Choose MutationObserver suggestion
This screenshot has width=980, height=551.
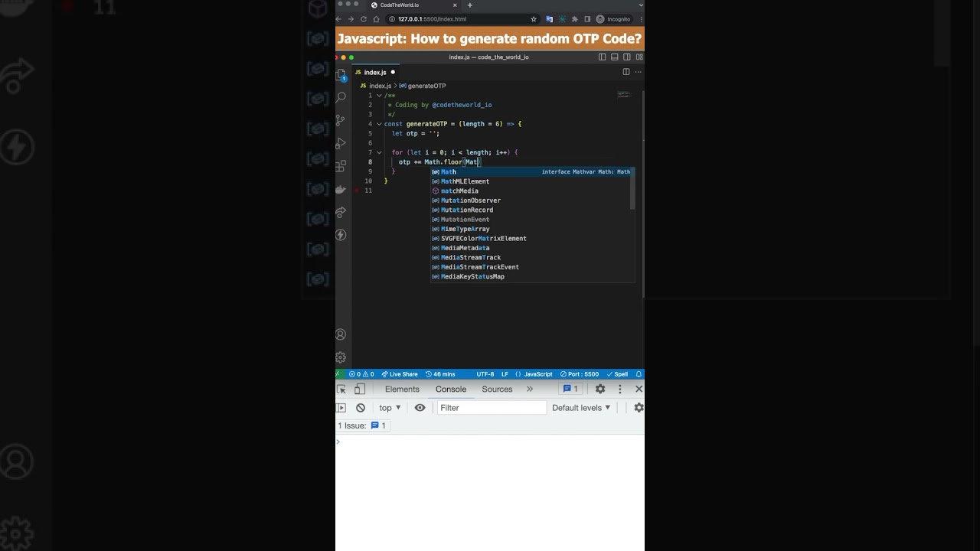click(532, 201)
